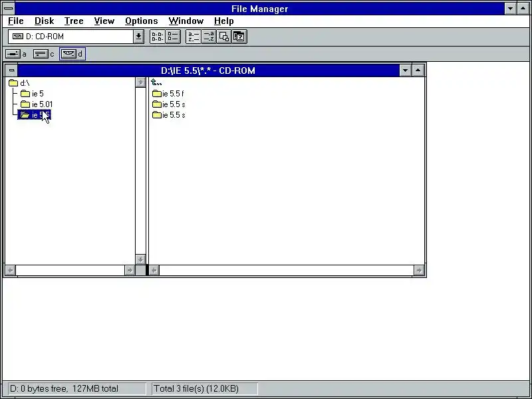Select the ie 5.5 f folder
The height and width of the screenshot is (399, 532).
click(168, 94)
